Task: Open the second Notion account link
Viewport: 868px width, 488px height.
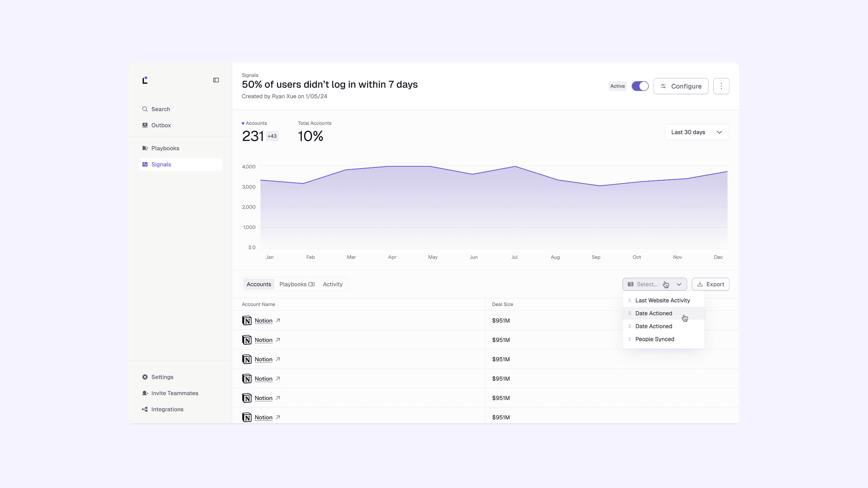Action: tap(263, 340)
